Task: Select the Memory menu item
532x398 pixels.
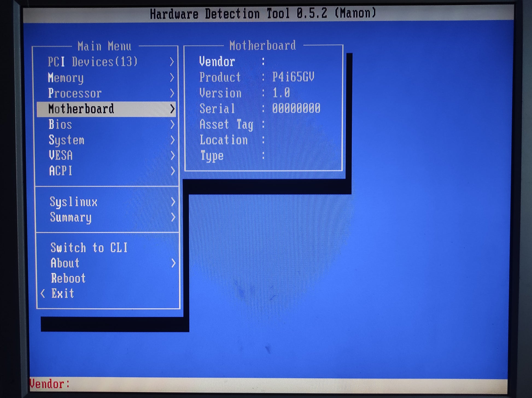Action: click(66, 78)
